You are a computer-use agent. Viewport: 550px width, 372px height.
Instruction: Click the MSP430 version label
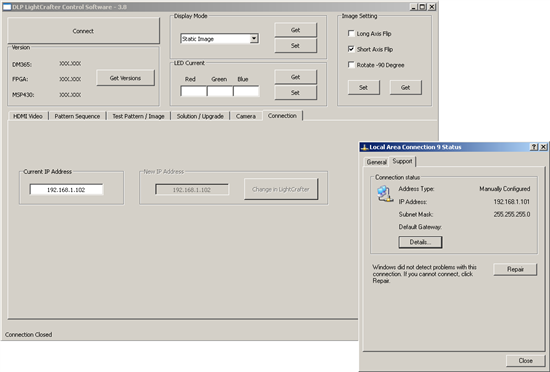click(23, 95)
